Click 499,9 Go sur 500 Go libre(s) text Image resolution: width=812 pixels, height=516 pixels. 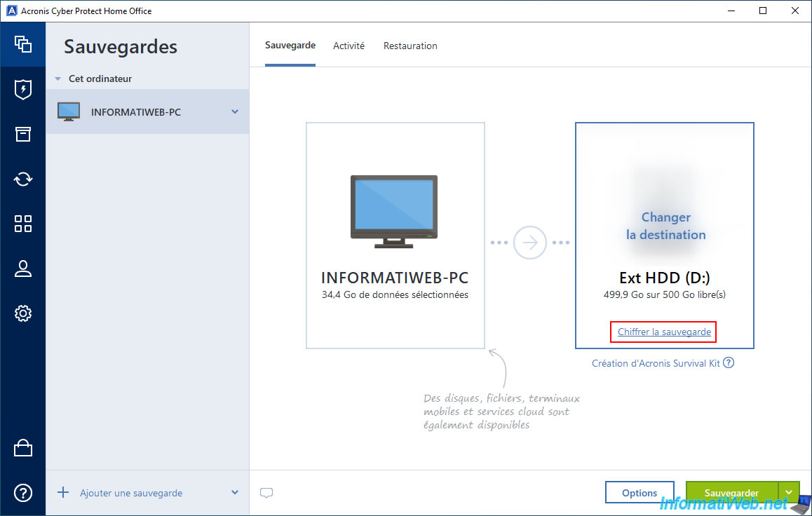pyautogui.click(x=665, y=295)
